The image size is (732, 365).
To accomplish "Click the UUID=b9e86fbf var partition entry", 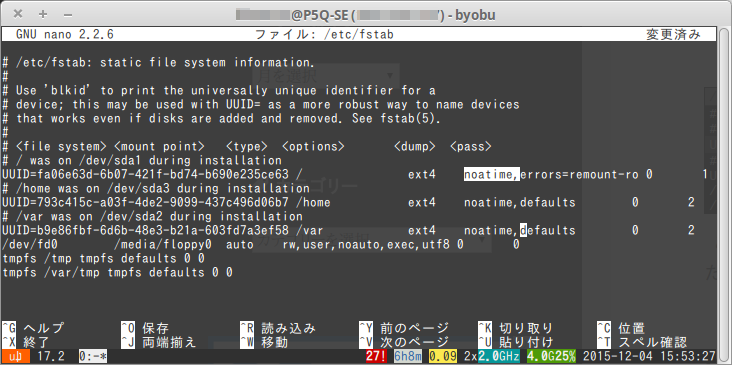I will (145, 231).
